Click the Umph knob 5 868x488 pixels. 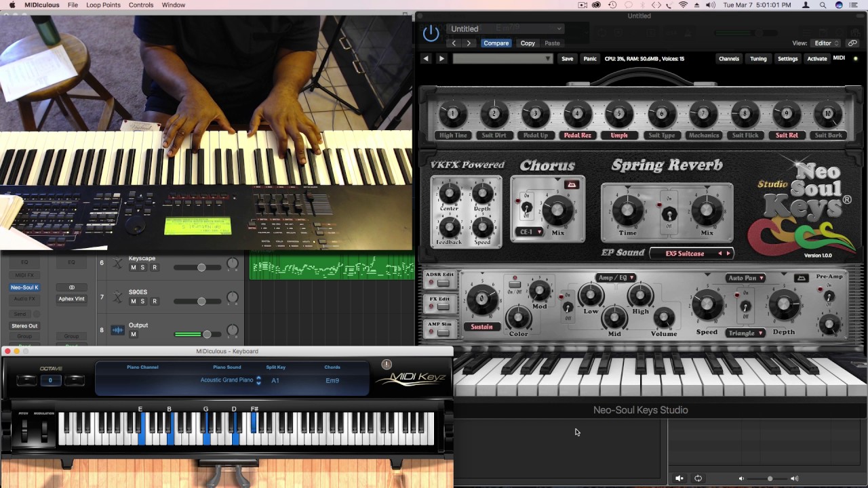(619, 114)
